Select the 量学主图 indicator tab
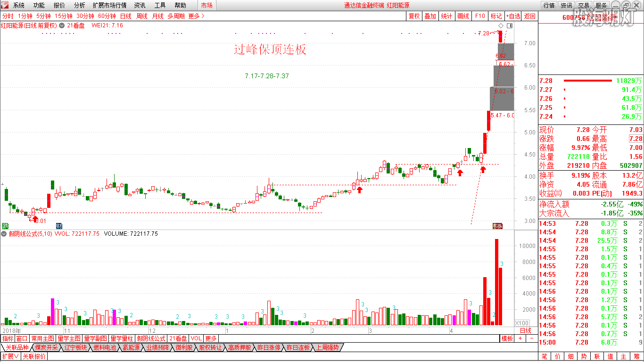644x362 pixels. [x=69, y=338]
